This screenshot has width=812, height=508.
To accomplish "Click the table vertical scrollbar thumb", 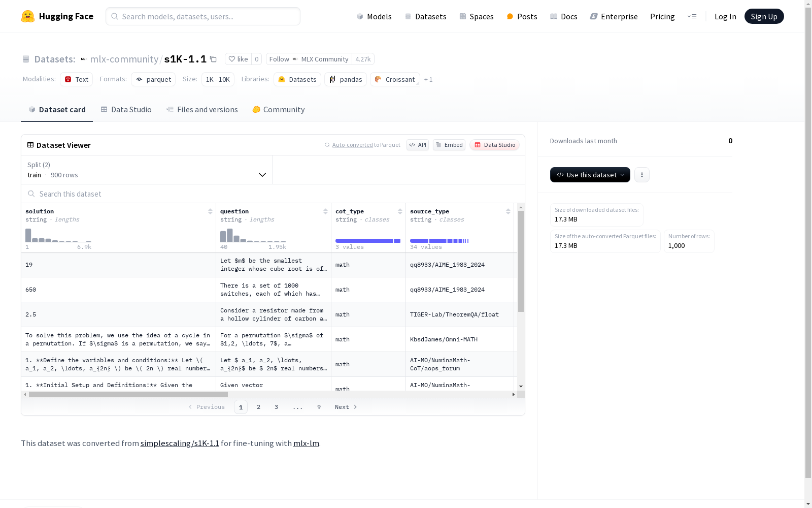I will click(x=521, y=261).
